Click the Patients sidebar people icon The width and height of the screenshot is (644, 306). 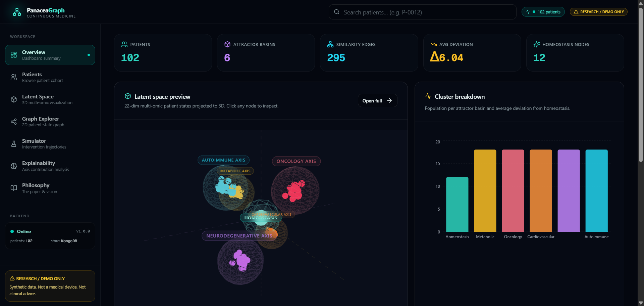14,77
